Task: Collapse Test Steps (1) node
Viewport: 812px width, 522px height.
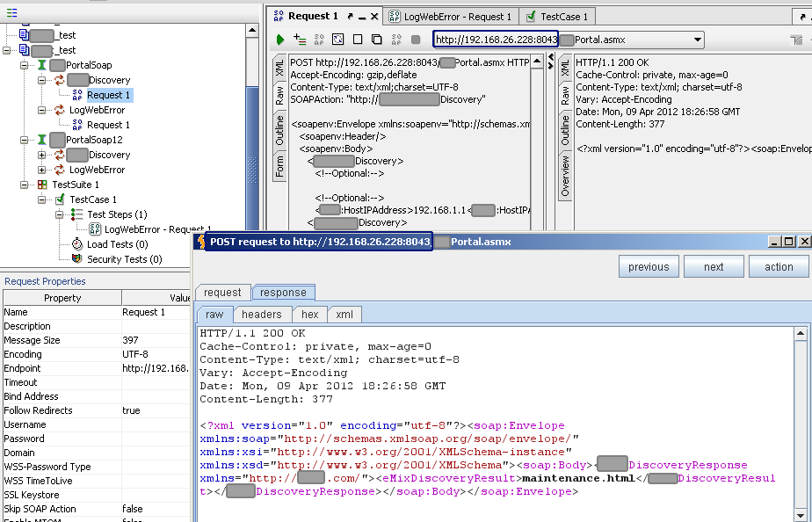Action: 59,214
